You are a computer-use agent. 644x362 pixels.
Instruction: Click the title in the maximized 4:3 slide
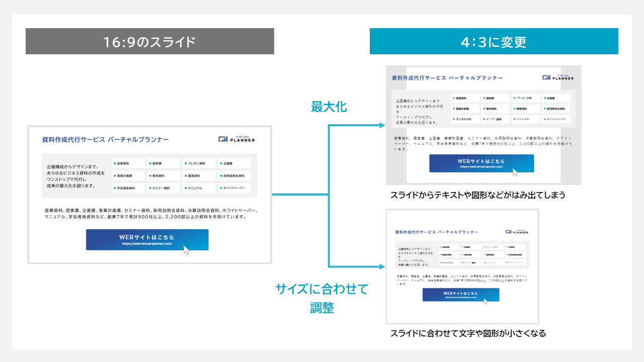447,78
